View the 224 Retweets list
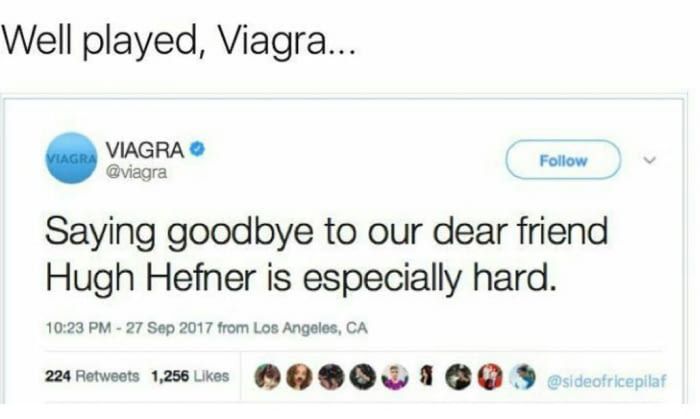Viewport: 700px width, 419px height. [92, 376]
